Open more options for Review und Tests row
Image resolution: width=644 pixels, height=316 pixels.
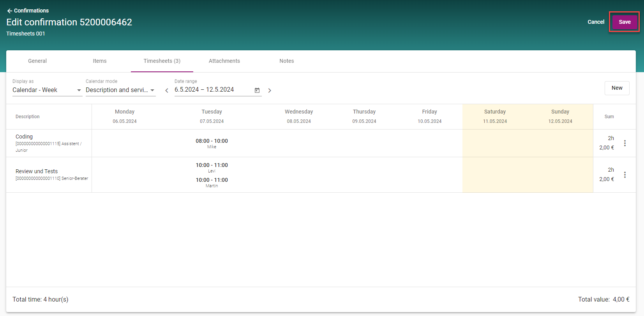(625, 175)
